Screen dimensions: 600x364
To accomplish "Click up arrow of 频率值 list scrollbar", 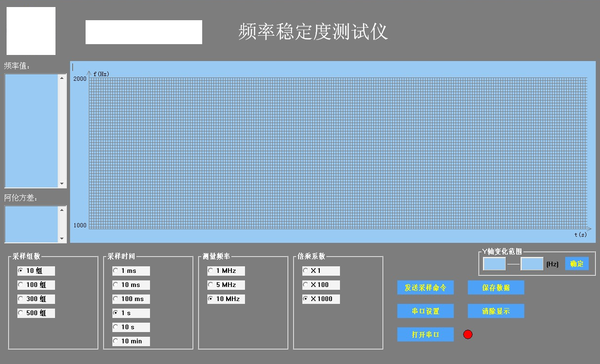I will click(62, 78).
